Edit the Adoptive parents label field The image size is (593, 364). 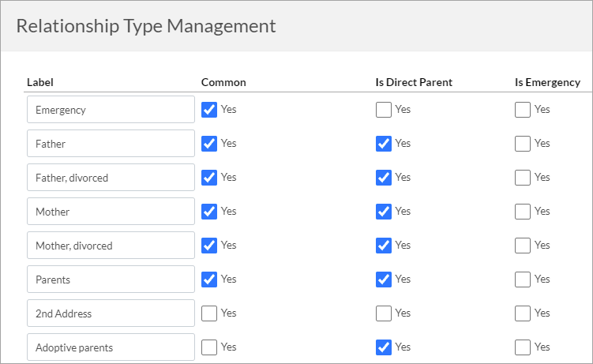pos(111,347)
